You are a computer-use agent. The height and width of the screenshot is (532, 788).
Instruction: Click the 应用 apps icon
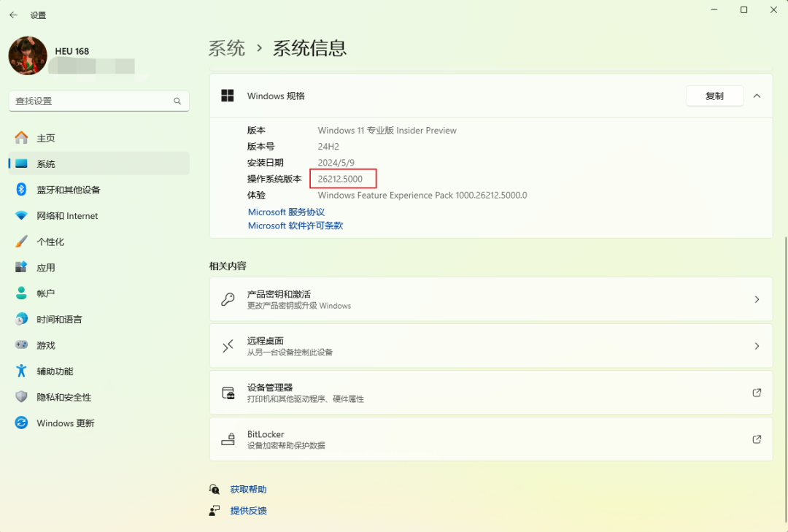[21, 268]
